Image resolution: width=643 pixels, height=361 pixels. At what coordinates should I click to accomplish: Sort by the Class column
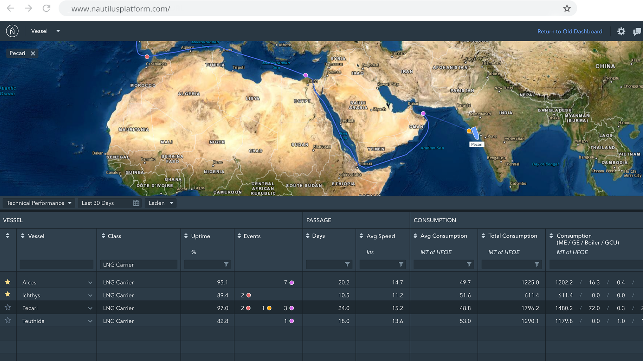103,236
